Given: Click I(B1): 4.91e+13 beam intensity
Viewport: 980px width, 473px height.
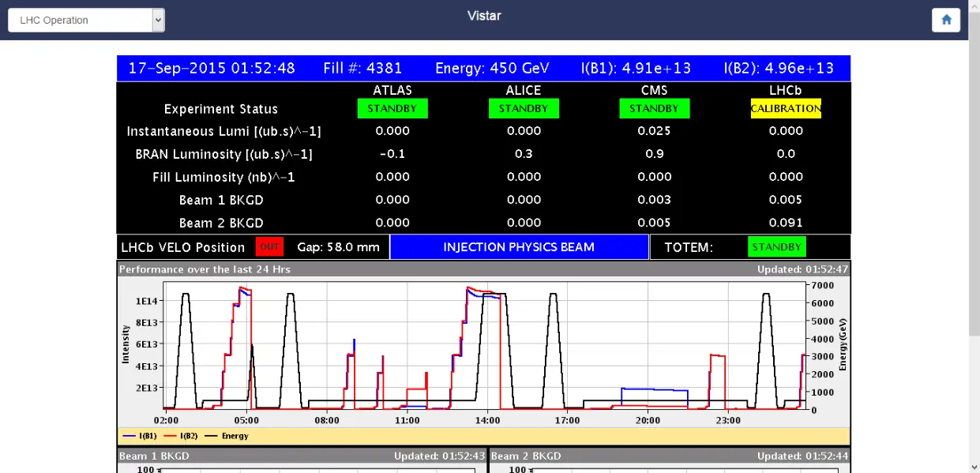Looking at the screenshot, I should pos(636,68).
